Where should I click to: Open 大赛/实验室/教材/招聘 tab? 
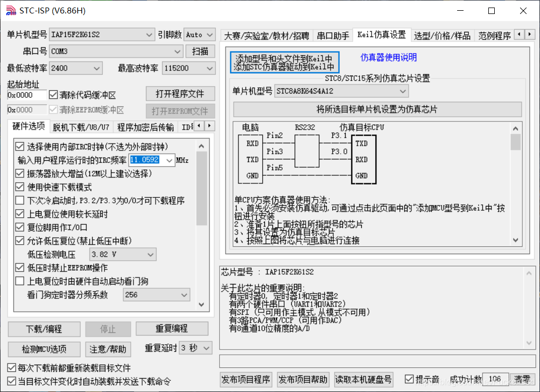[x=267, y=36]
